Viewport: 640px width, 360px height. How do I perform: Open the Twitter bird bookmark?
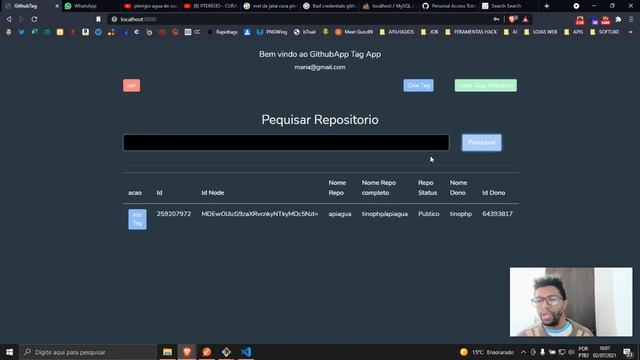(x=21, y=32)
